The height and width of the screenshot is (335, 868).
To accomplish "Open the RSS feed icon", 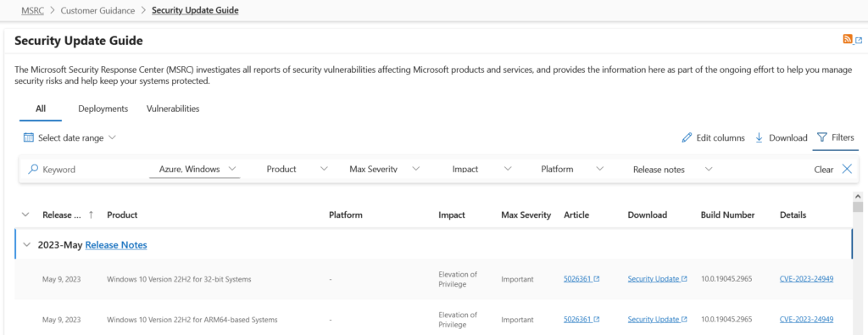I will point(848,39).
